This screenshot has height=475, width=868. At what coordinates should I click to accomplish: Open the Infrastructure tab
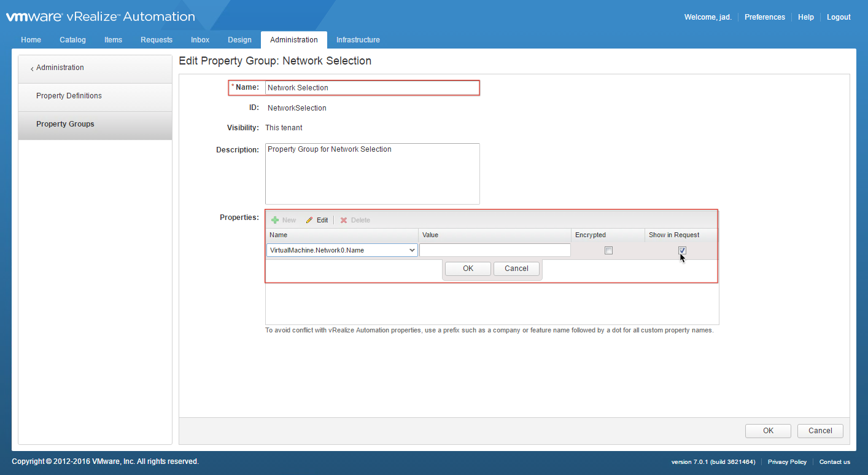point(358,40)
